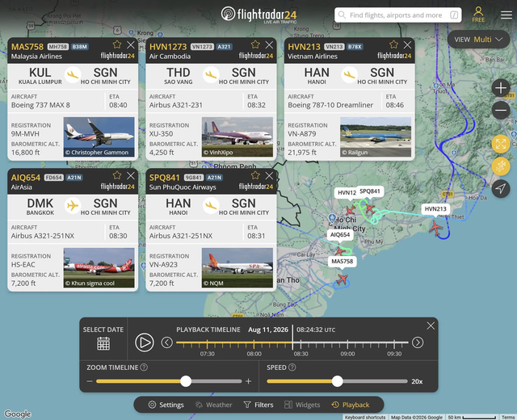This screenshot has height=420, width=517.
Task: Step timeline backward with left arrow
Action: pos(167,342)
